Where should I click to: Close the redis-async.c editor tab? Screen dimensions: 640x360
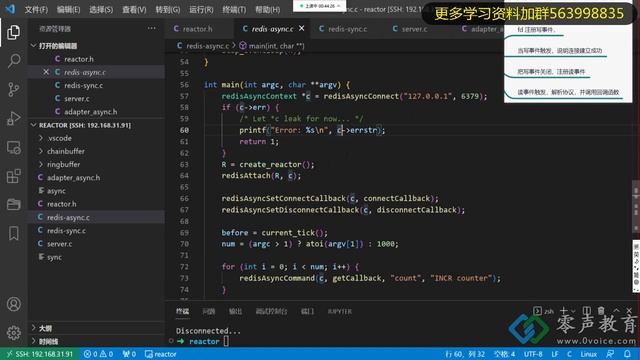click(x=301, y=29)
